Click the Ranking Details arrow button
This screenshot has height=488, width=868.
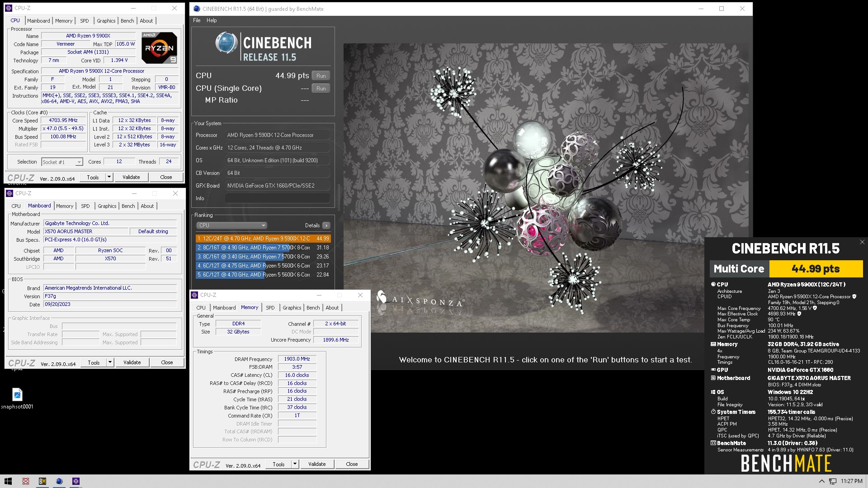click(x=326, y=225)
